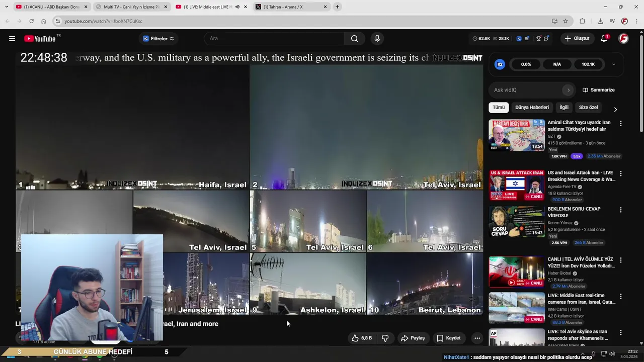Select the Tümü category chip

[499, 108]
